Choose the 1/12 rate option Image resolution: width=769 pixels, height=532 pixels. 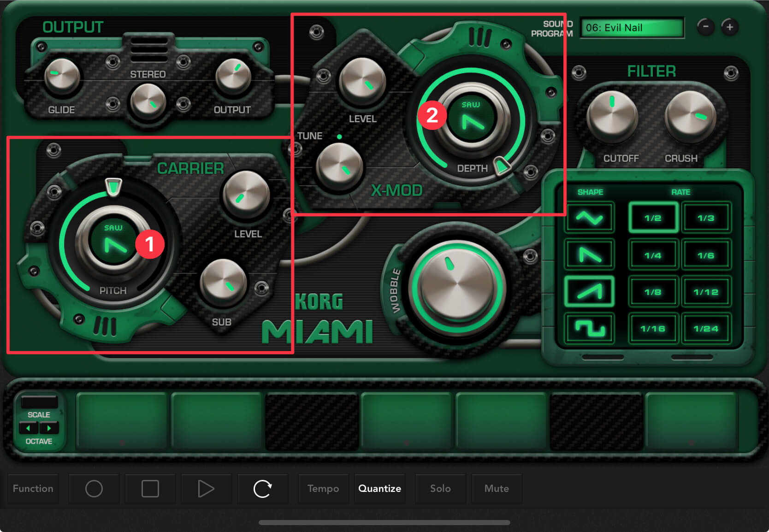pos(706,291)
